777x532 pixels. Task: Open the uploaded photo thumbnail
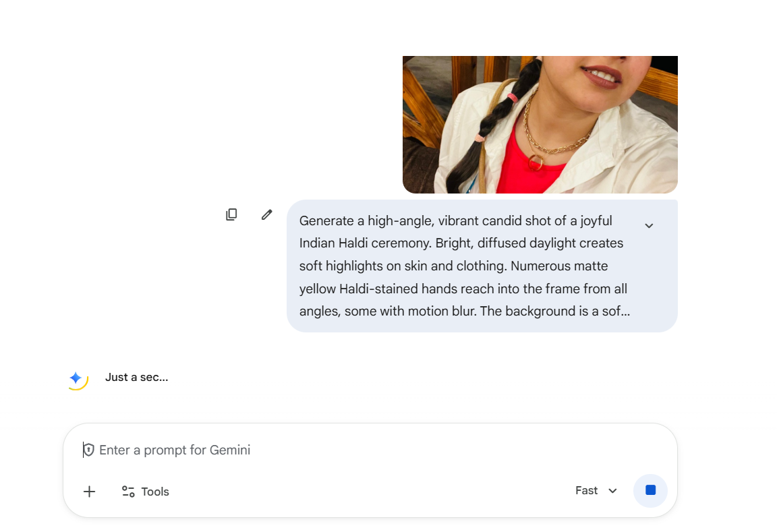point(540,125)
